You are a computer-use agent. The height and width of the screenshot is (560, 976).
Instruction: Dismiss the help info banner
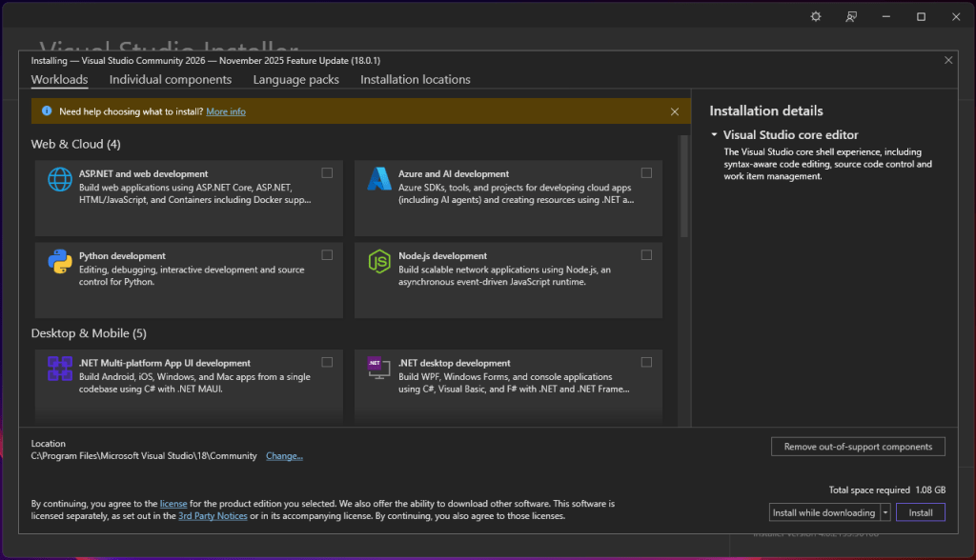[x=675, y=111]
